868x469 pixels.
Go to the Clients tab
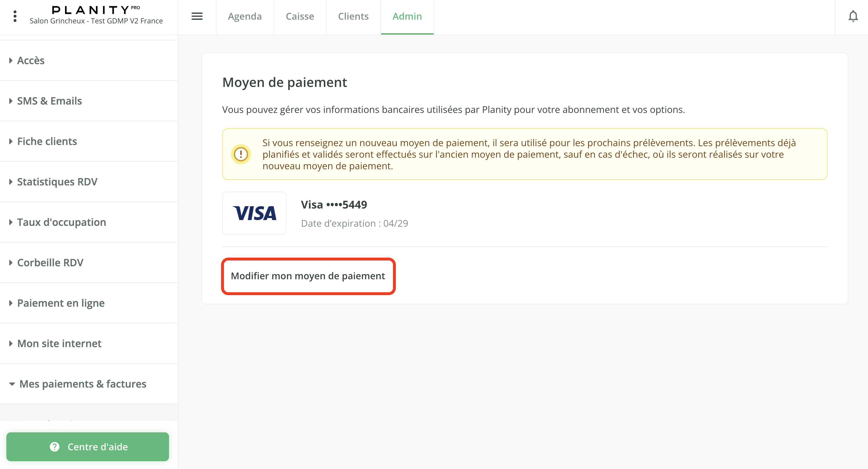[353, 16]
